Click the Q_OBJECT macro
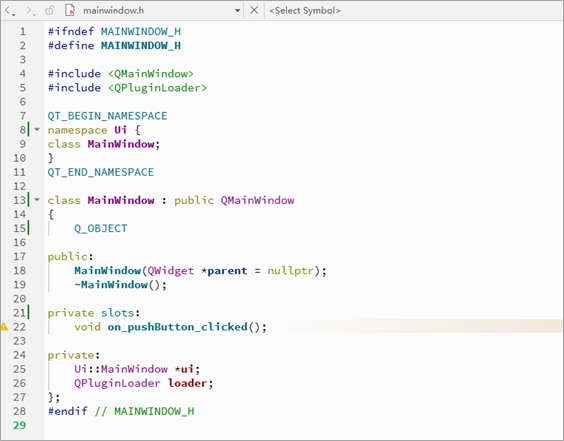The height and width of the screenshot is (441, 564). click(101, 228)
